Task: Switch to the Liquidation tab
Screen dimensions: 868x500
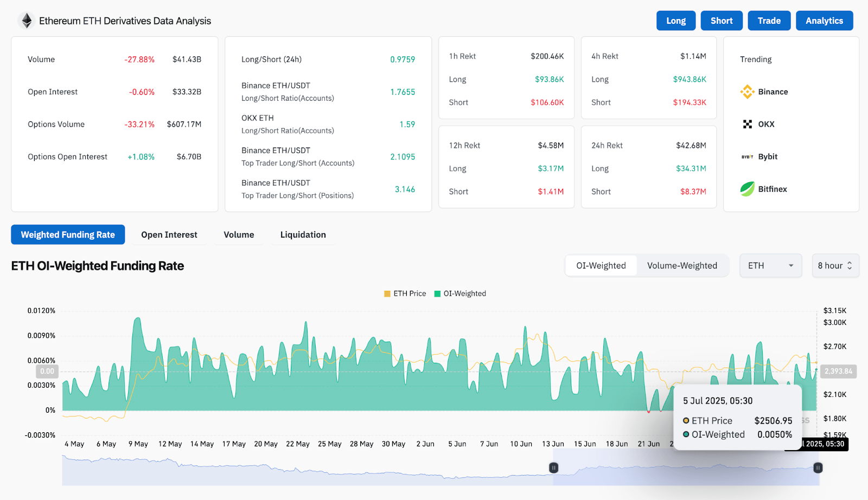Action: [x=303, y=235]
